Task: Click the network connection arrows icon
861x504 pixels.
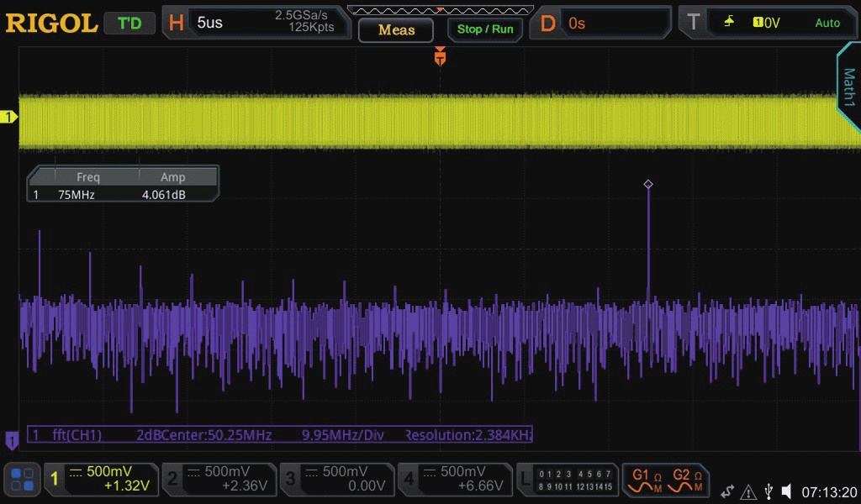Action: coord(727,491)
